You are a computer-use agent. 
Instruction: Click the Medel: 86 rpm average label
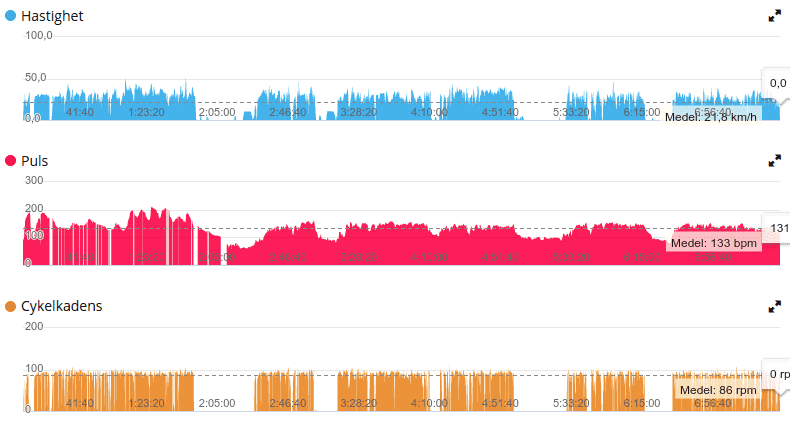(x=715, y=389)
